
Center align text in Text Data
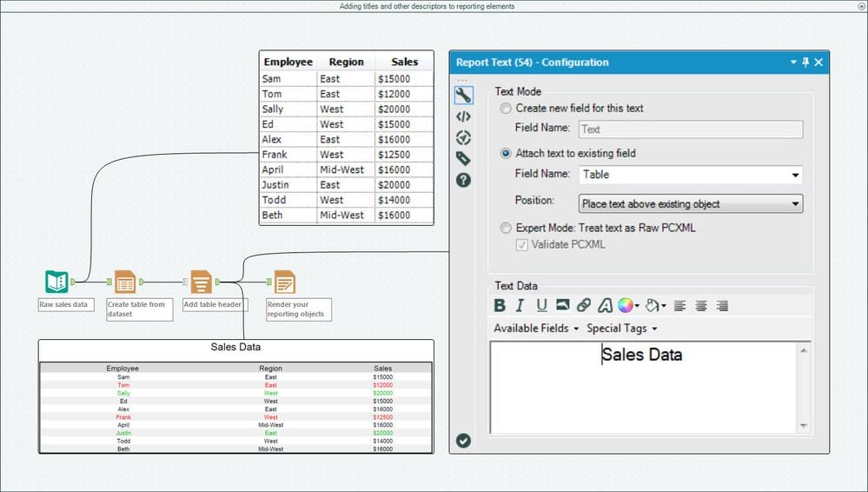point(701,305)
